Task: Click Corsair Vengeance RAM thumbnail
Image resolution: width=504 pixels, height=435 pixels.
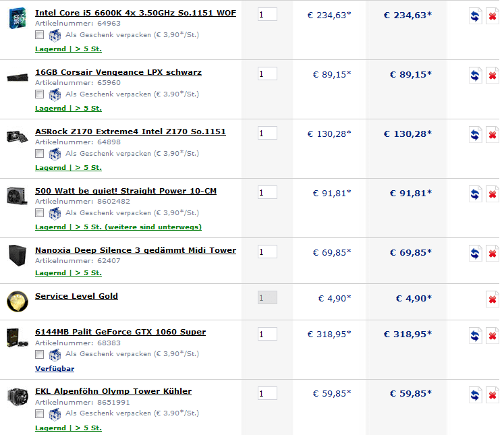Action: pos(18,78)
